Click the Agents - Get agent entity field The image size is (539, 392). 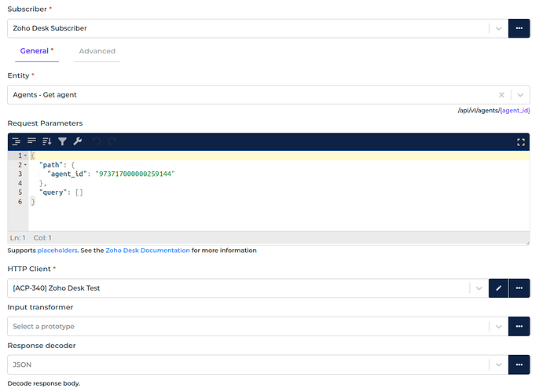coord(269,95)
